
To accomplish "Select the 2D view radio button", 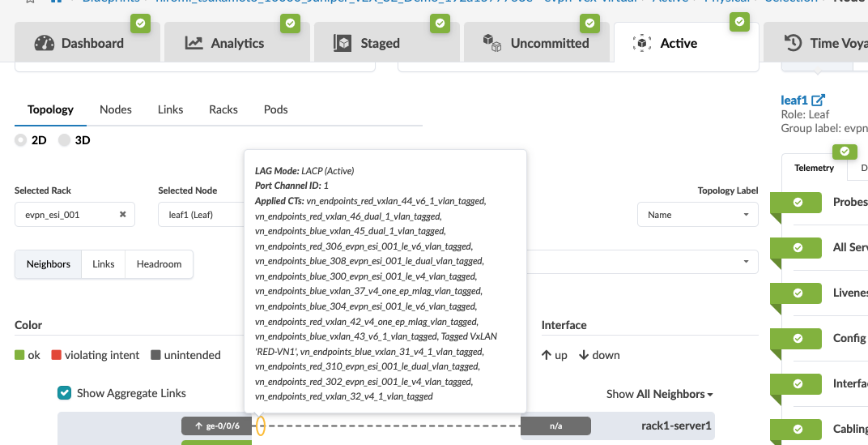I will coord(21,140).
